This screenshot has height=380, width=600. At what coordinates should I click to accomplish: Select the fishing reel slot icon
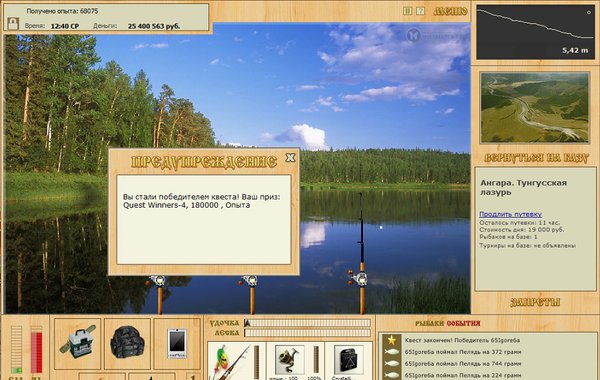tap(290, 360)
